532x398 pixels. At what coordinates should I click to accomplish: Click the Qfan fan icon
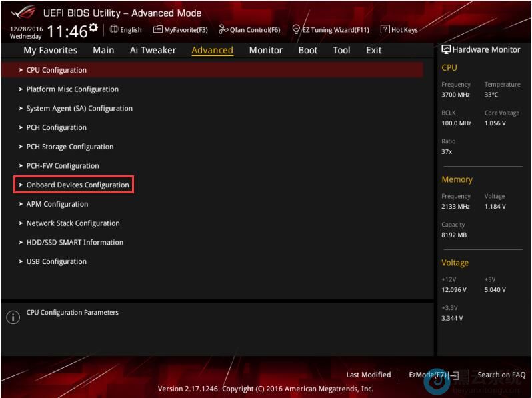[x=223, y=29]
